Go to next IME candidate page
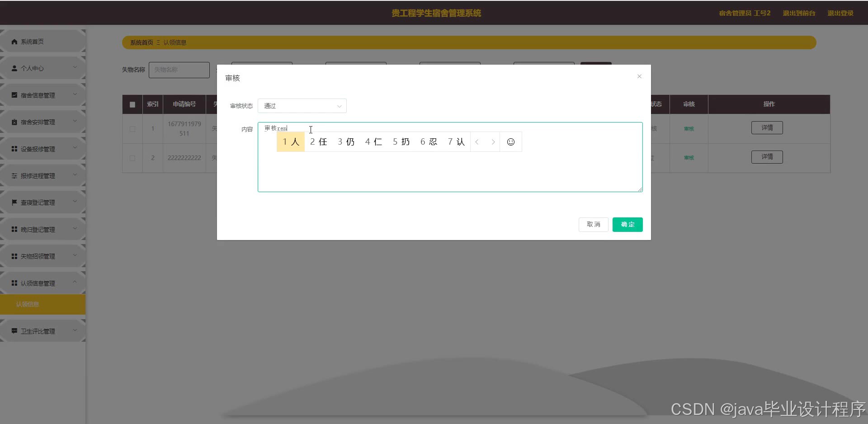Screen dimensions: 868x424 tap(493, 142)
